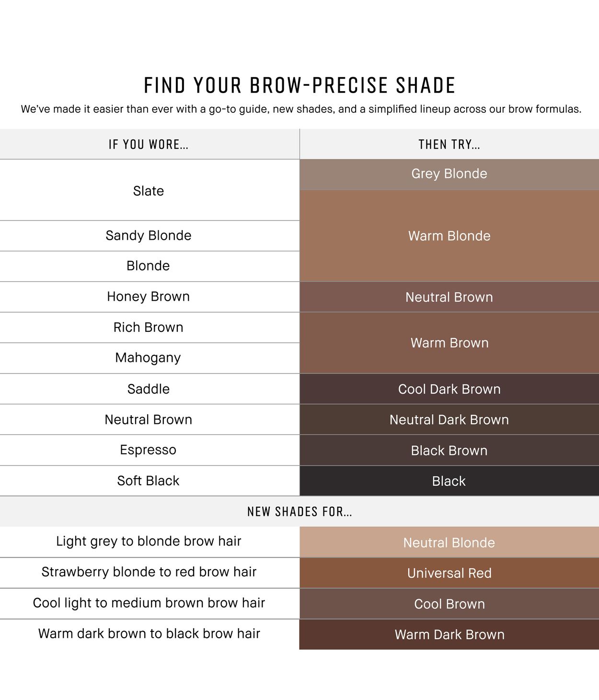This screenshot has height=700, width=599.
Task: Click the 'If You Wore...' column header
Action: tap(149, 144)
